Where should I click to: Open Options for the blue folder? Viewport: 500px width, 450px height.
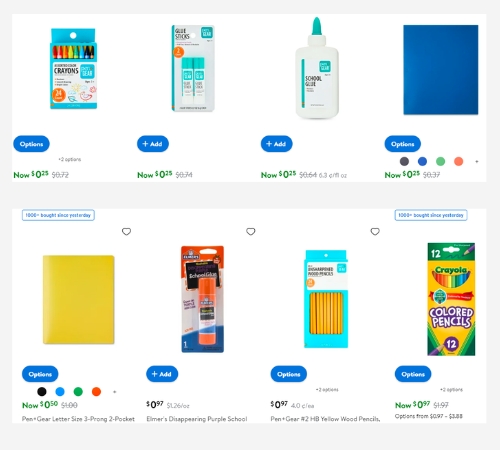[403, 144]
